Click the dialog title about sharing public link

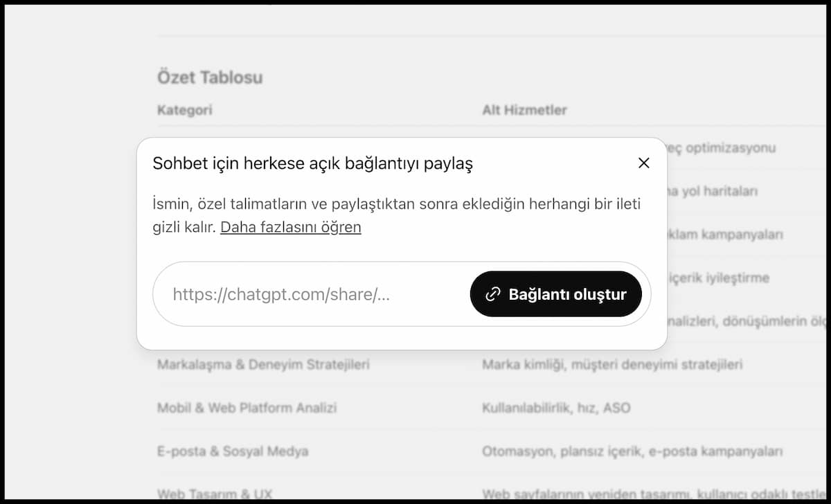click(x=312, y=164)
